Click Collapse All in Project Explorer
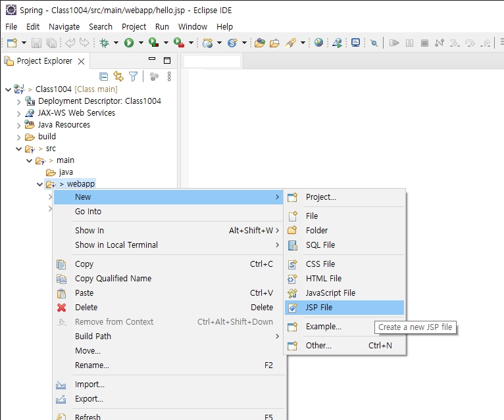 click(x=103, y=76)
